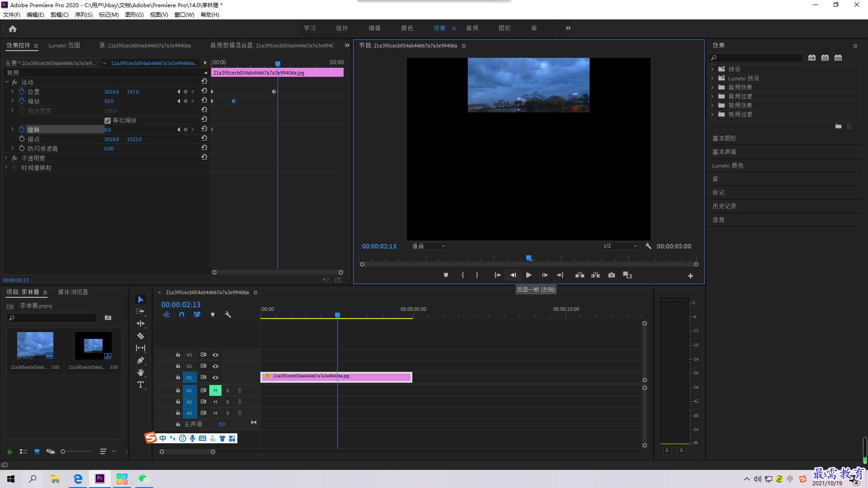Click New Bin folder icon in Effects panel
Screen dimensions: 868x488
tap(838, 127)
